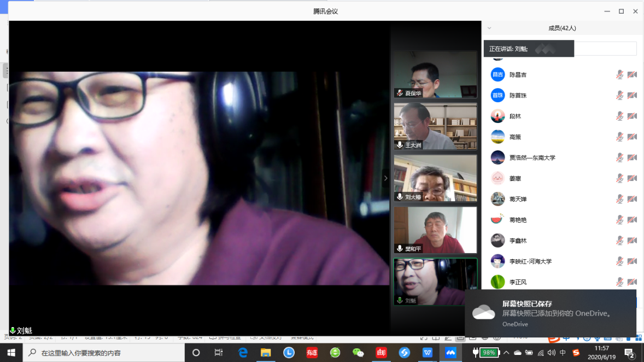The height and width of the screenshot is (362, 644).
Task: Collapse the 成员(42人) panel using its chevron
Action: click(x=489, y=28)
